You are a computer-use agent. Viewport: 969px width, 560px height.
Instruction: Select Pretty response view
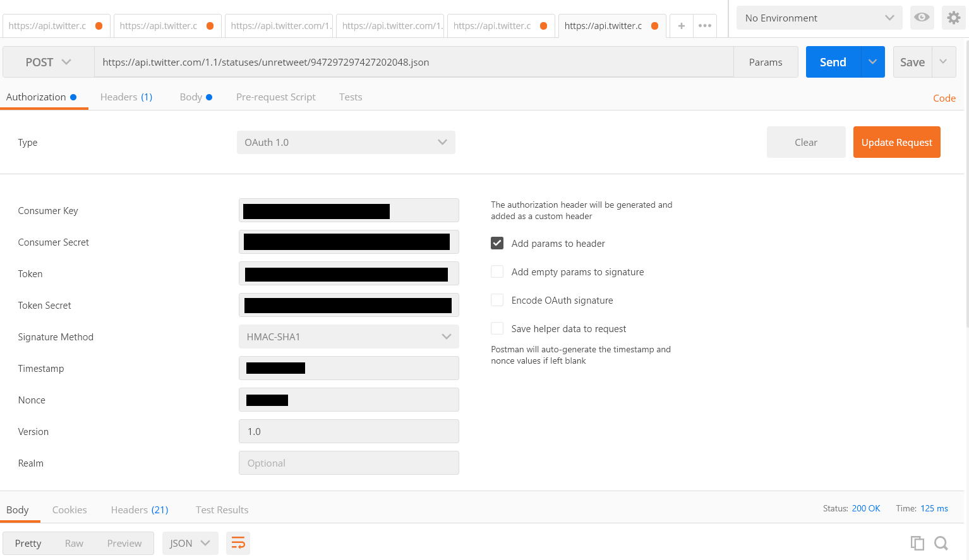28,543
